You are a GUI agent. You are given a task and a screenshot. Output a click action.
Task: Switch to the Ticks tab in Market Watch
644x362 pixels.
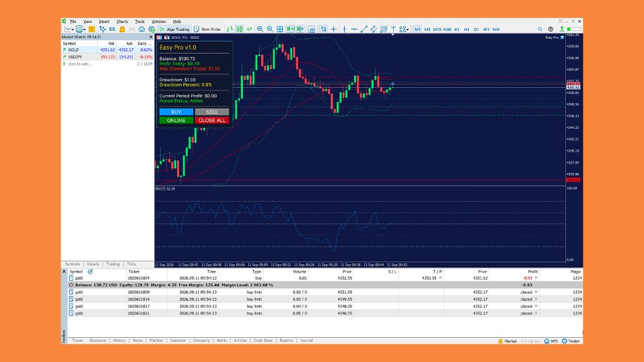click(x=131, y=264)
